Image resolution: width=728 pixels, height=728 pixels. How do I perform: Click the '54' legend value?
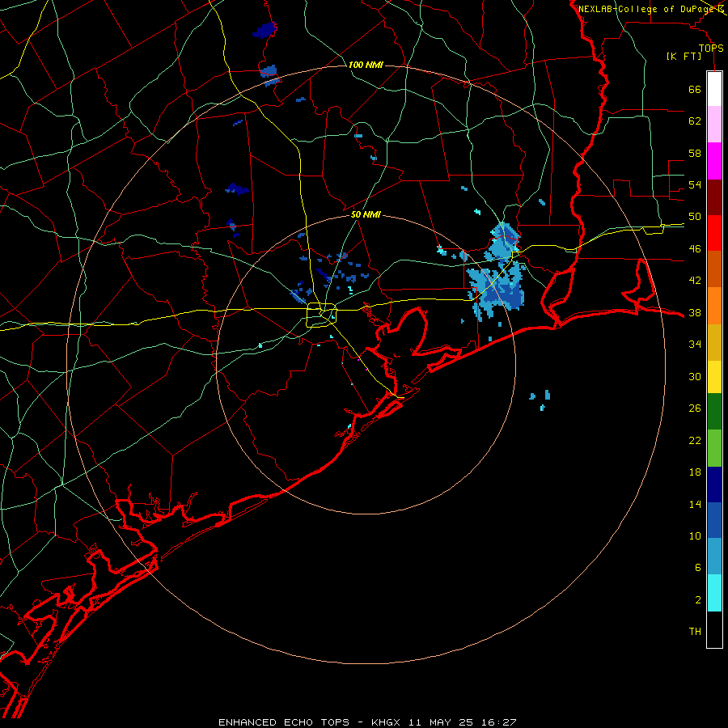695,184
